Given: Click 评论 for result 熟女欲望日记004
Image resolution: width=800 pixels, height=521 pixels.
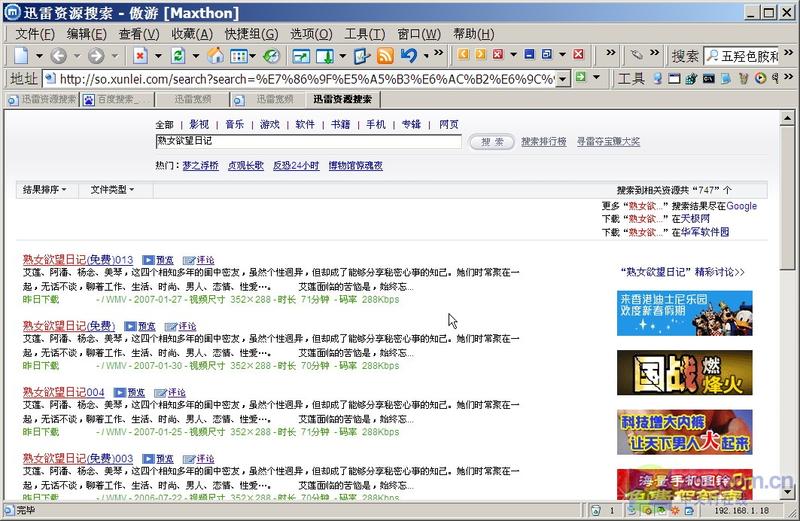Looking at the screenshot, I should 170,392.
